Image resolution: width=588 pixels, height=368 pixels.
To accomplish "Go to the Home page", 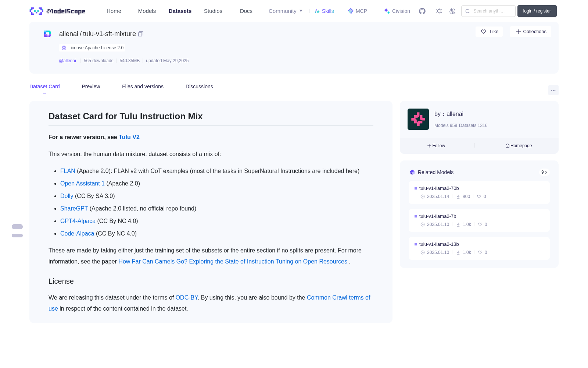I will [x=114, y=11].
